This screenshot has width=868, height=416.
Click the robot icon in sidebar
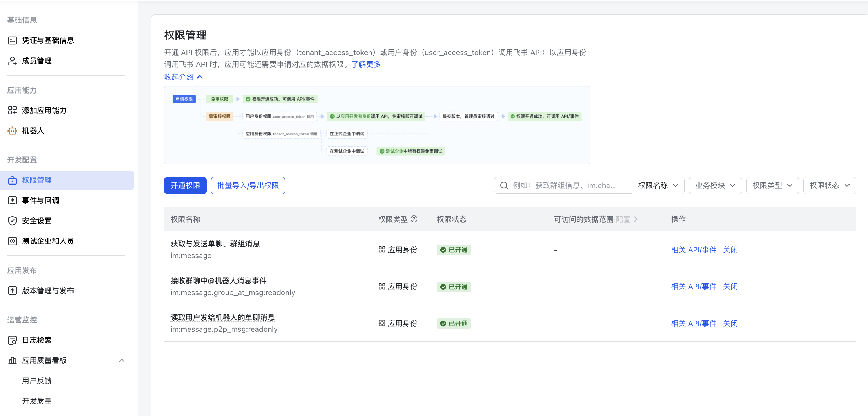[12, 131]
